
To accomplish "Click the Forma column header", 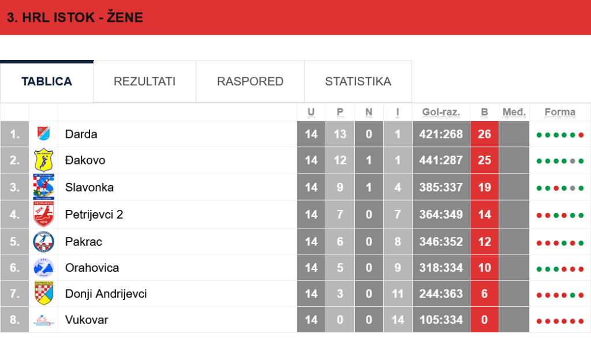I will coord(560,112).
